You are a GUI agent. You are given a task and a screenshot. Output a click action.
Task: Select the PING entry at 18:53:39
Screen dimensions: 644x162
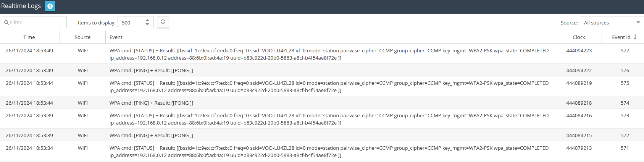point(322,135)
